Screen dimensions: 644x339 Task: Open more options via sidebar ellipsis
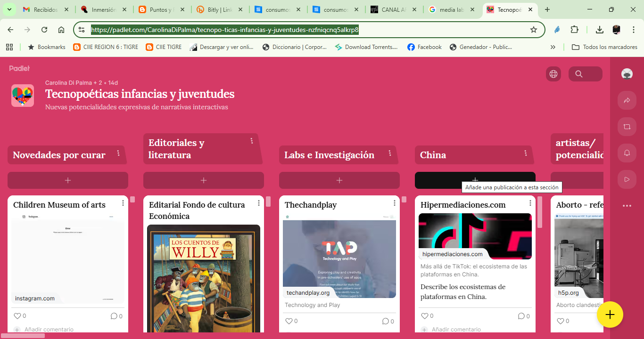coord(627,205)
